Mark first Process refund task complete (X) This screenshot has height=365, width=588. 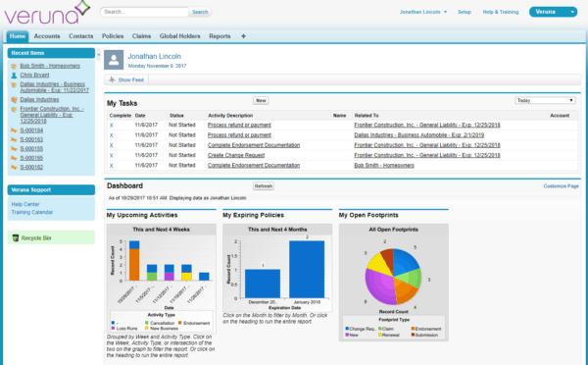pos(112,126)
